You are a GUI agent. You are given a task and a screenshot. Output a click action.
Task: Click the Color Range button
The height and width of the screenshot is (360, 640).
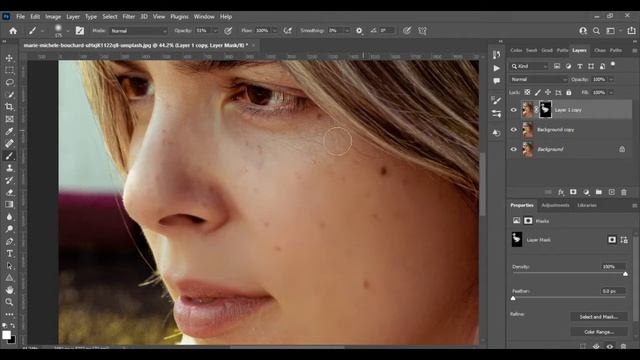tap(599, 332)
